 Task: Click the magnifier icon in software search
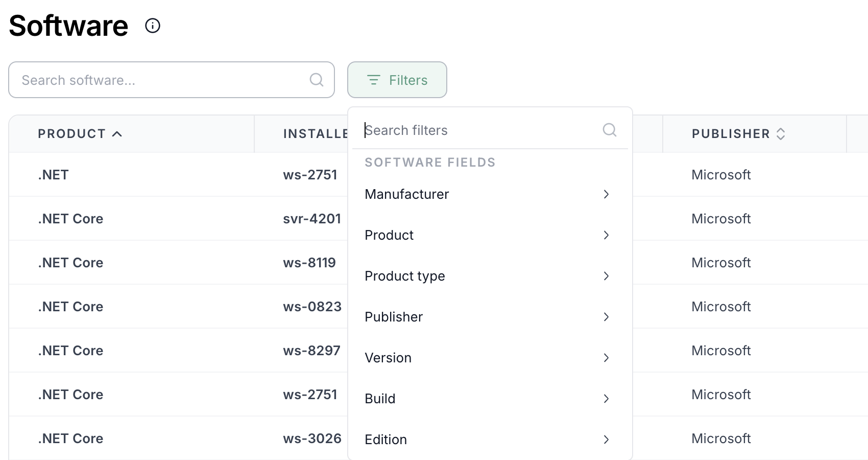tap(317, 80)
